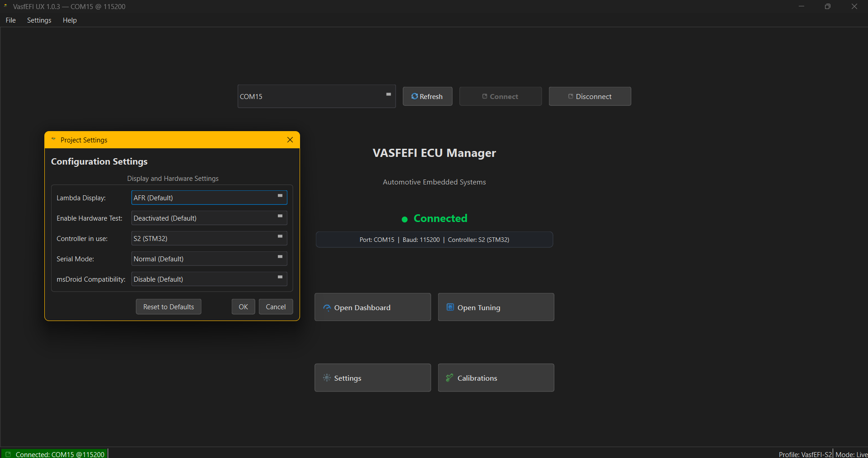
Task: Restore down the VasfEFI window
Action: 827,6
